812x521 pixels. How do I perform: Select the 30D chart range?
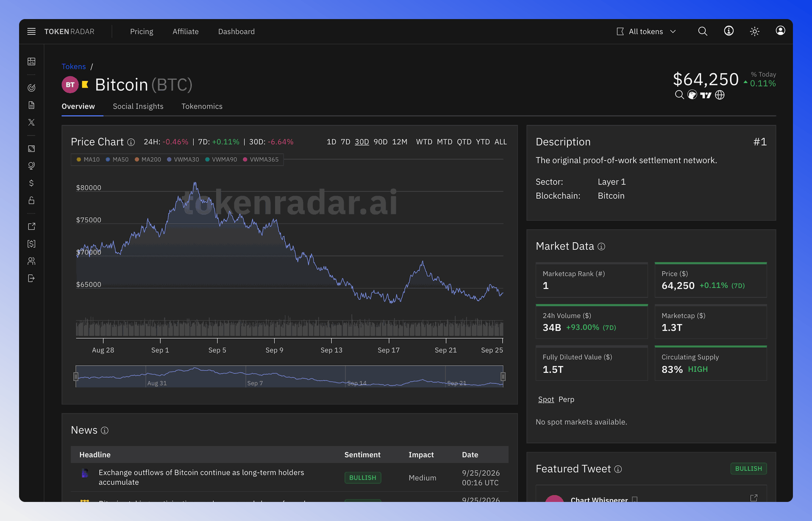pyautogui.click(x=362, y=142)
